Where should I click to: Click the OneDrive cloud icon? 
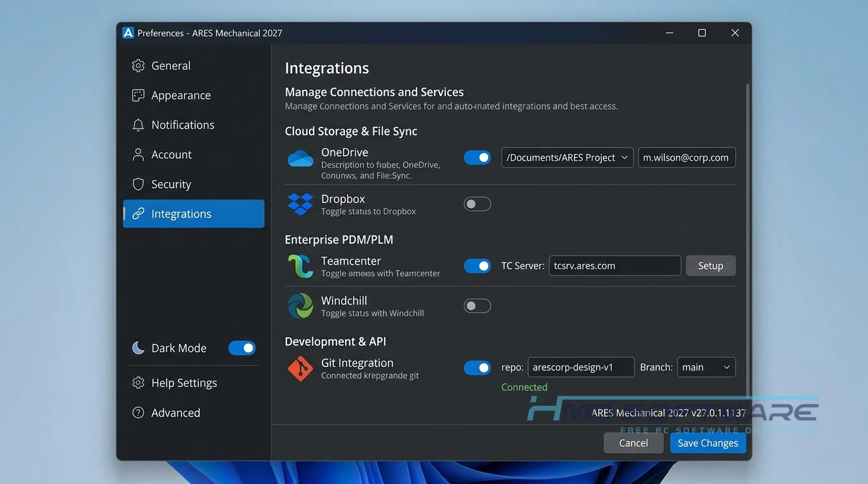coord(300,158)
